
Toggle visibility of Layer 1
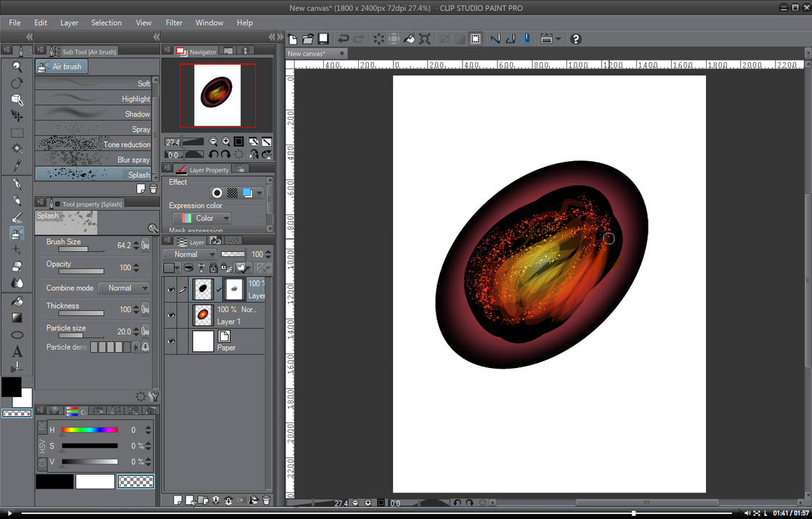pyautogui.click(x=171, y=314)
